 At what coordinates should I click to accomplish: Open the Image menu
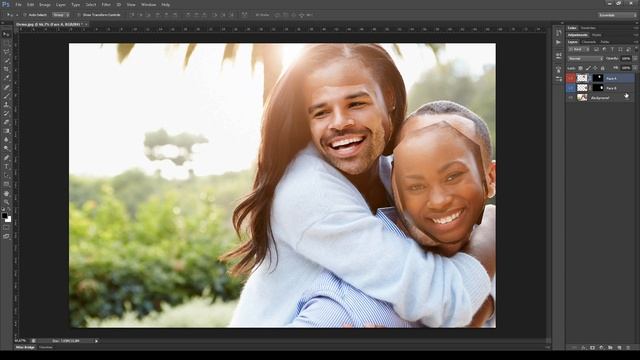[45, 4]
